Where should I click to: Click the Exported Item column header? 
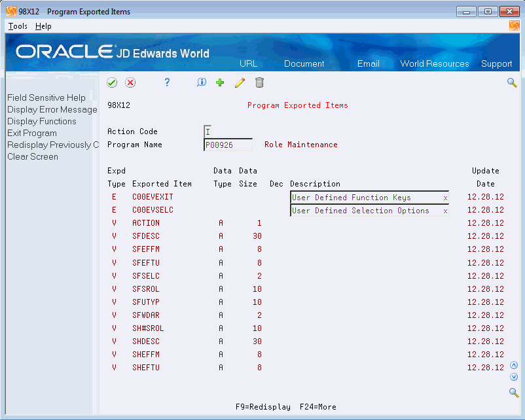click(x=162, y=184)
